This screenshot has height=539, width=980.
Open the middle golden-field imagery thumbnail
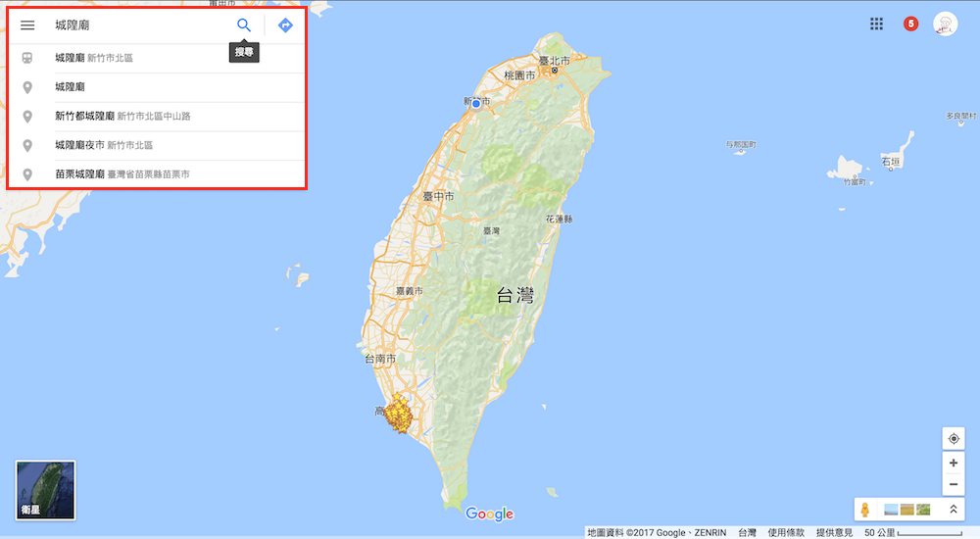907,510
